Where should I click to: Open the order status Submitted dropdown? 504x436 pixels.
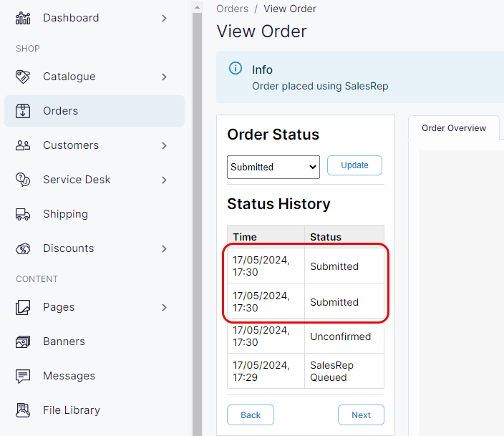pos(273,167)
